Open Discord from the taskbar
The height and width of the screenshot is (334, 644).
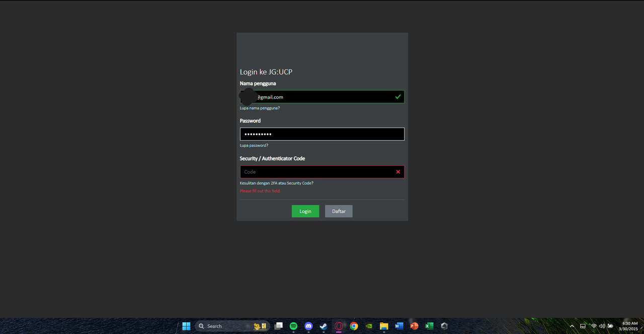click(x=308, y=326)
